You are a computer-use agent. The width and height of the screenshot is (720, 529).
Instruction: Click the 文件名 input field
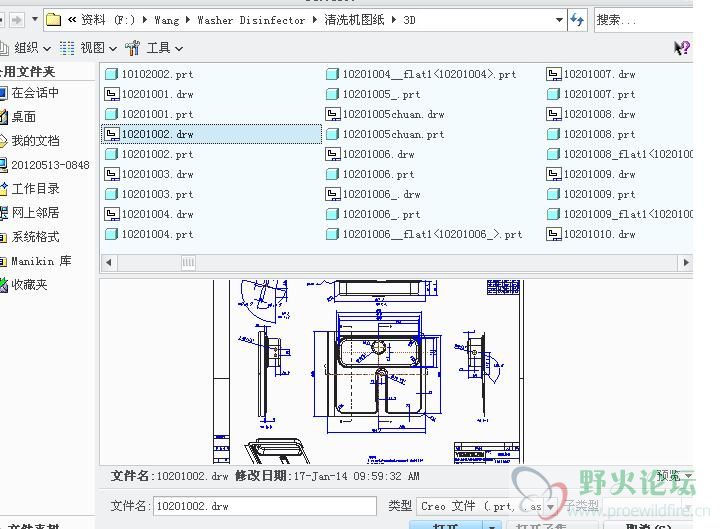(265, 506)
